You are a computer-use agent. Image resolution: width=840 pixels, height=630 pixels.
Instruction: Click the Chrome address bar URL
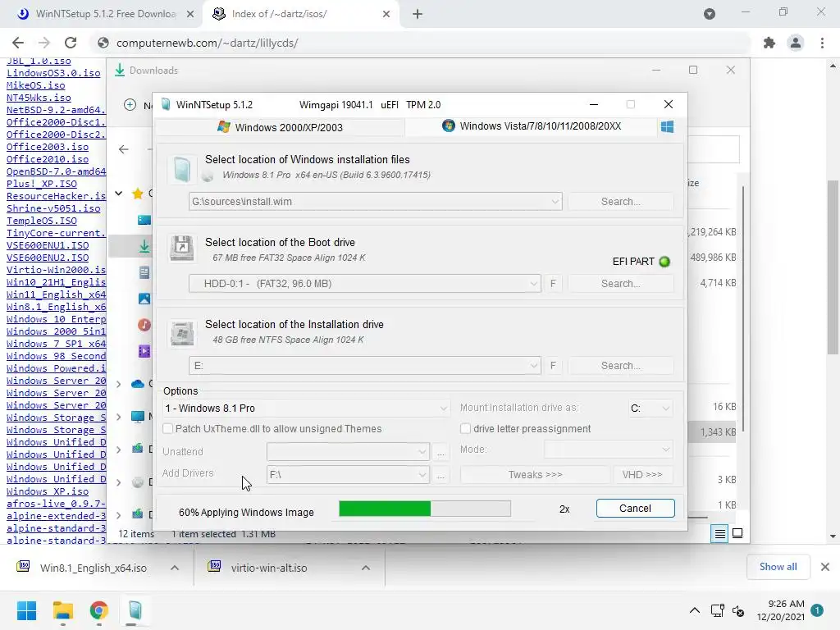(x=207, y=43)
